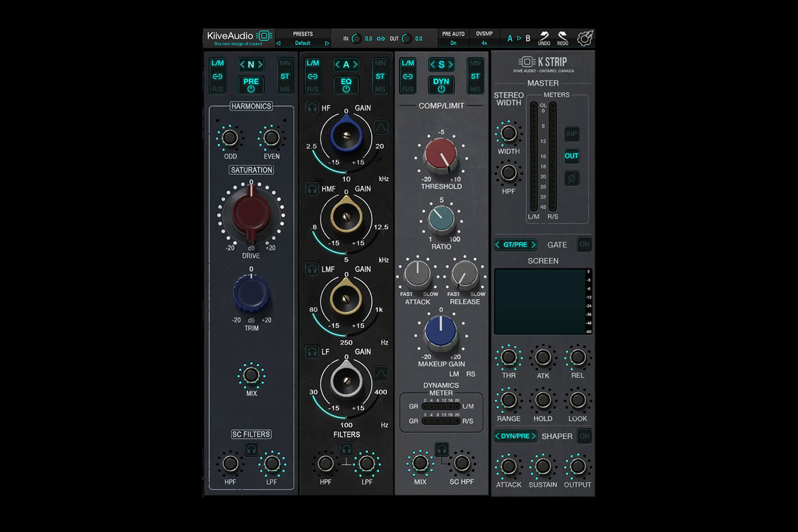Select the INP meter tab
Screen dimensions: 798x532
click(x=572, y=134)
